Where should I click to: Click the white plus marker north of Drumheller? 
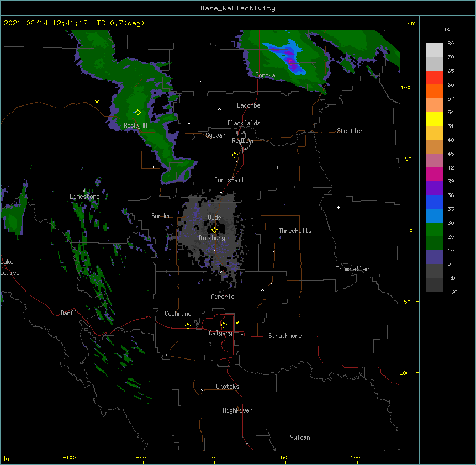pyautogui.click(x=338, y=207)
